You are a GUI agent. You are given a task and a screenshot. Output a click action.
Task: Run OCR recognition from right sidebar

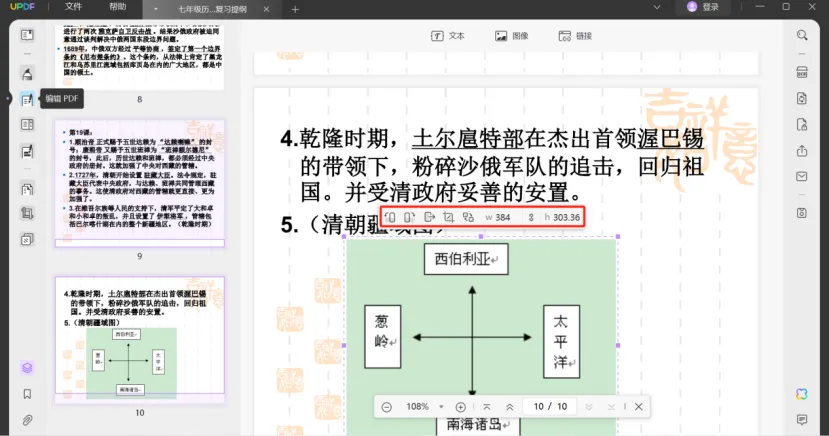(x=802, y=72)
